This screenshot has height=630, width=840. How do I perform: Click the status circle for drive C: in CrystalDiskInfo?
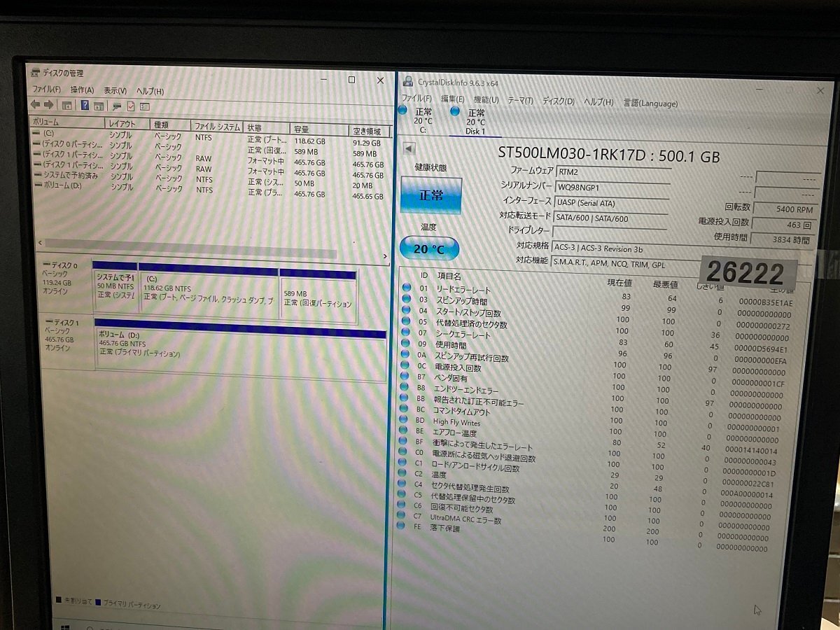(402, 111)
